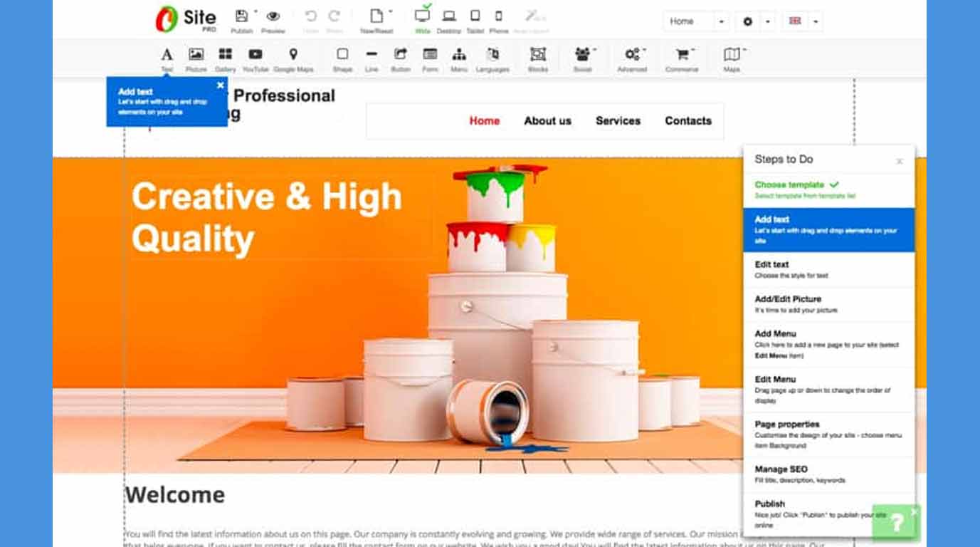Click the Auto Layout wand icon
The width and height of the screenshot is (980, 547).
pyautogui.click(x=532, y=16)
